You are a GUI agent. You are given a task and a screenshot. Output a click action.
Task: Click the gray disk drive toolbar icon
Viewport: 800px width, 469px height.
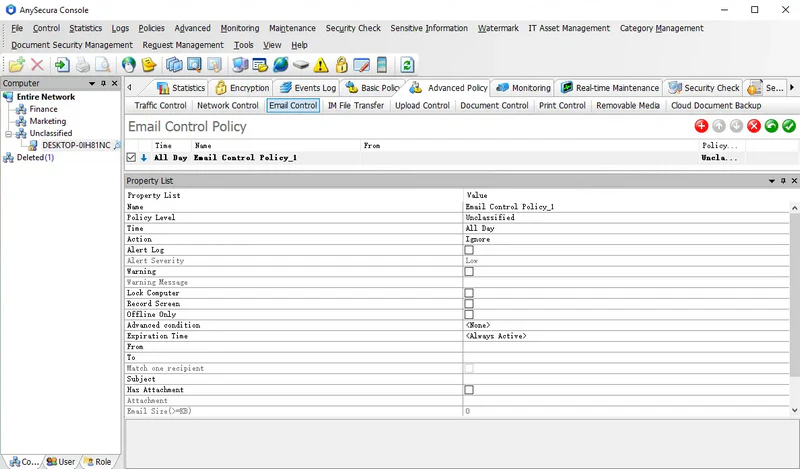301,65
